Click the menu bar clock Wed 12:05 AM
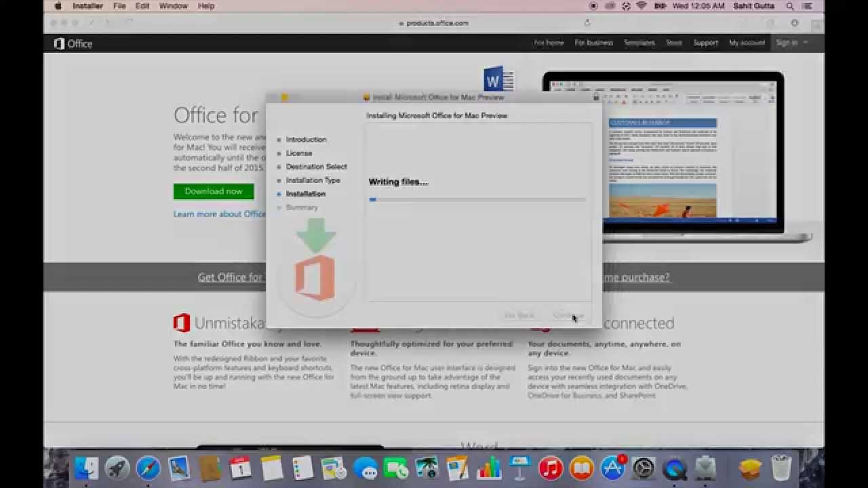This screenshot has width=868, height=488. tap(699, 6)
